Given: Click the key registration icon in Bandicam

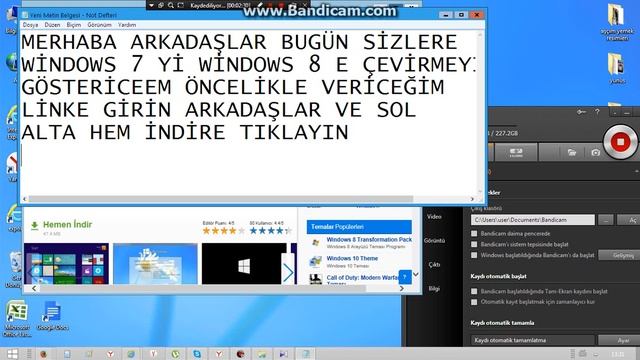Looking at the screenshot, I should click(581, 111).
